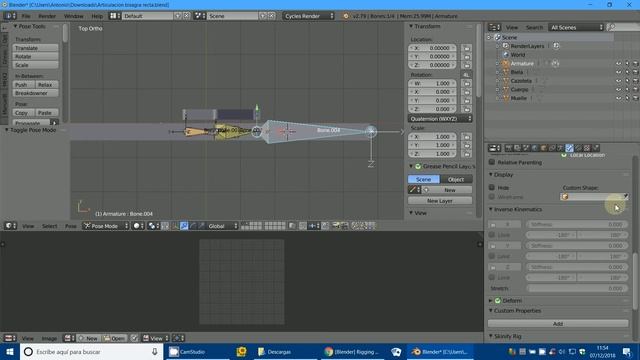The height and width of the screenshot is (360, 640).
Task: Toggle visibility eye for Cuerpo
Action: click(619, 89)
